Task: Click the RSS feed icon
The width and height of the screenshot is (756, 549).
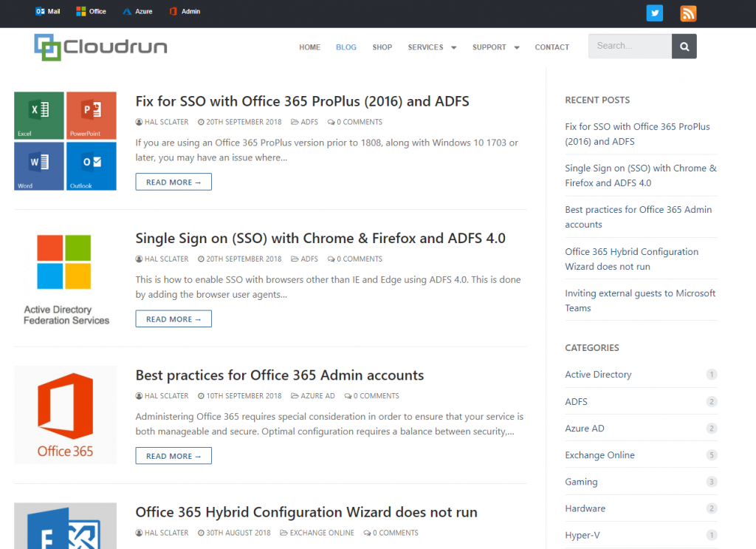Action: (687, 13)
